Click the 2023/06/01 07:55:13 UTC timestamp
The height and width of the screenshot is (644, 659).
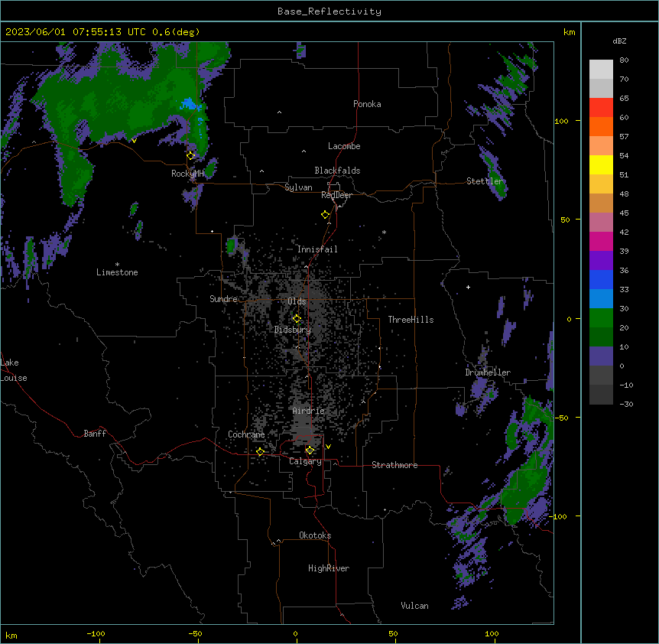point(76,32)
